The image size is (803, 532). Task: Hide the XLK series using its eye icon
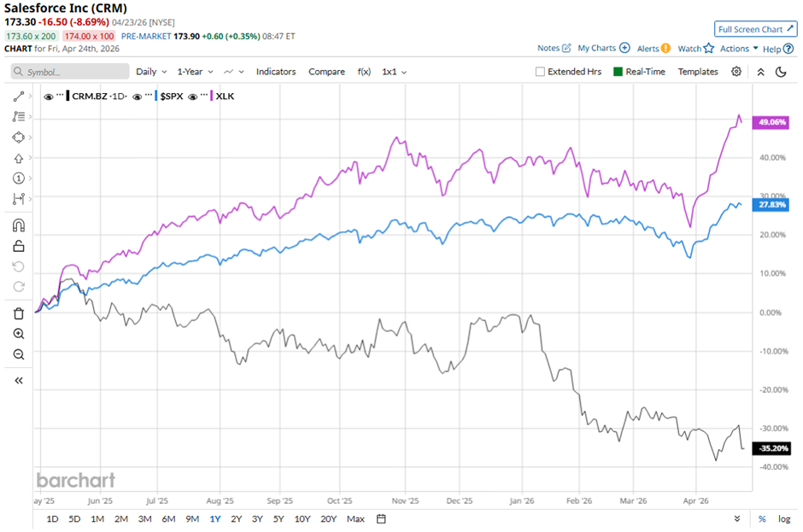194,96
